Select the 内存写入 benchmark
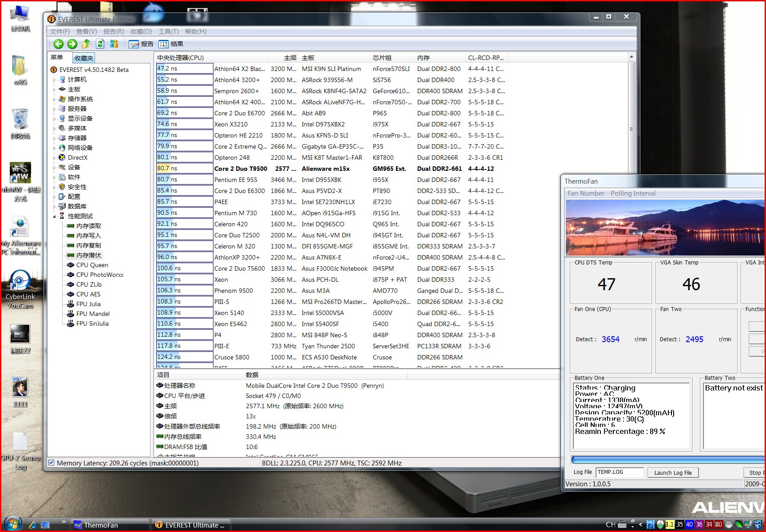The image size is (766, 532). tap(89, 236)
